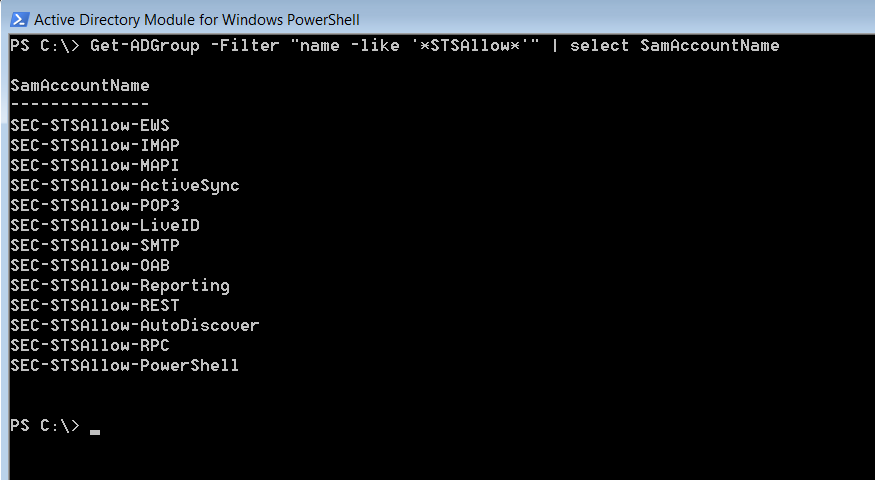This screenshot has width=875, height=480.
Task: Click the SEC-STSAllow-POP3 entry
Action: coord(95,205)
